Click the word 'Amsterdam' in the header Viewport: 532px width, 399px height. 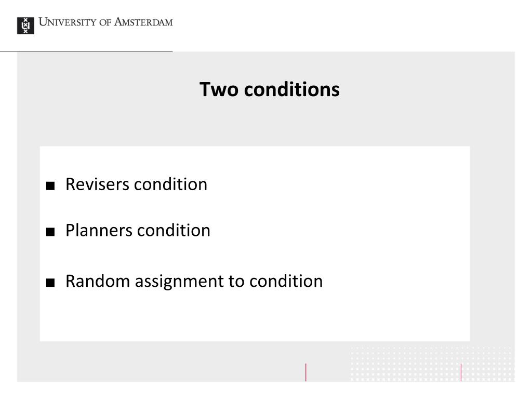(x=143, y=22)
